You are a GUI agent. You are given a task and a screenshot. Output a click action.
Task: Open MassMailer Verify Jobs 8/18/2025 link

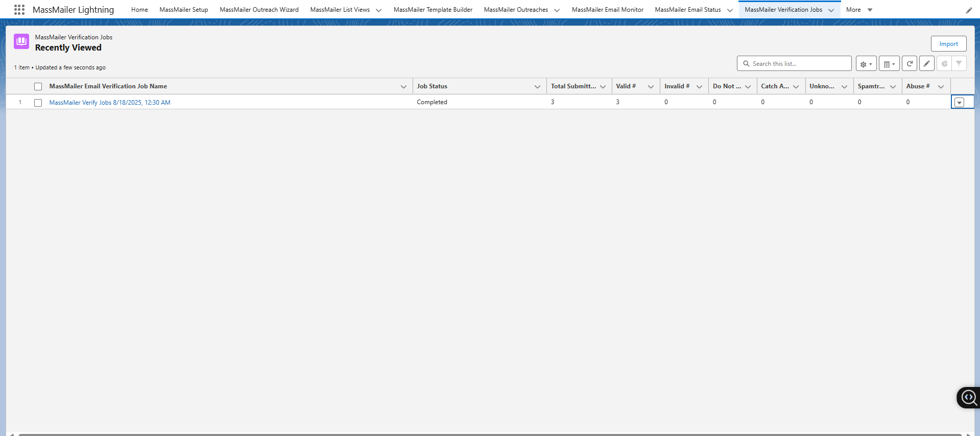(110, 103)
